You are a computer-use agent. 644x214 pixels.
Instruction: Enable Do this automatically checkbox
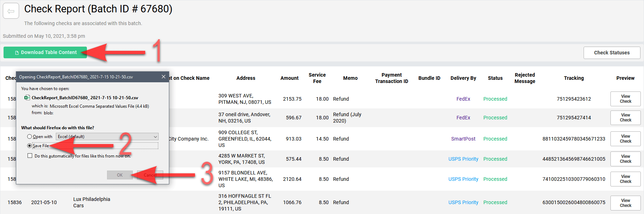(x=30, y=156)
